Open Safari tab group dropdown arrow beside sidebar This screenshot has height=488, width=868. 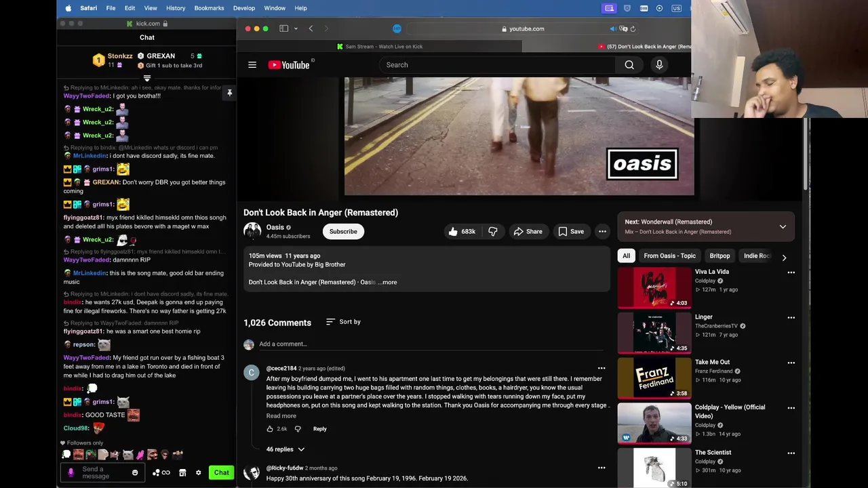pos(294,28)
